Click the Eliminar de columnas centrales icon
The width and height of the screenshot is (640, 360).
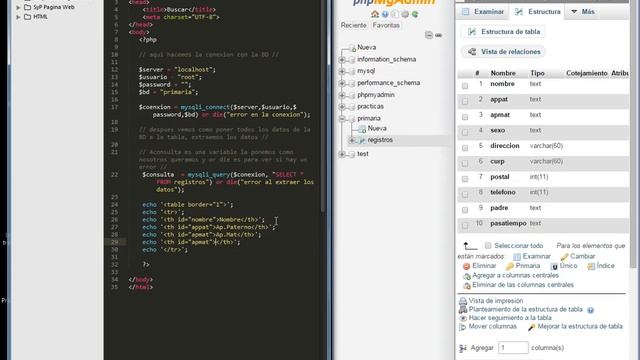pos(467,286)
